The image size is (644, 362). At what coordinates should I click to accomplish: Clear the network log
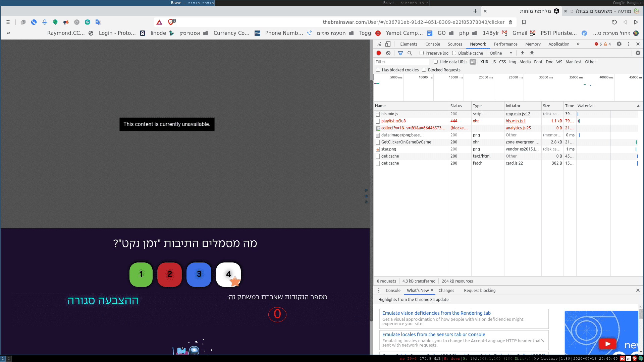pyautogui.click(x=388, y=53)
